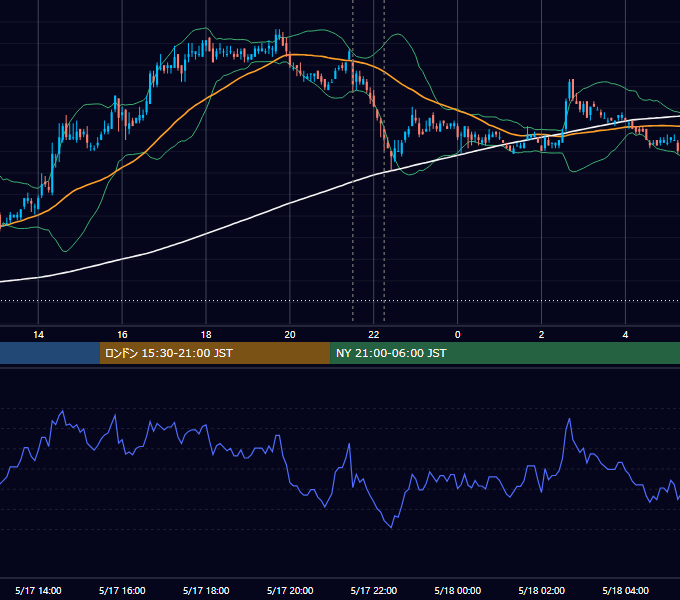Image resolution: width=680 pixels, height=600 pixels.
Task: Click the 5/17 20:00 date label
Action: (290, 590)
